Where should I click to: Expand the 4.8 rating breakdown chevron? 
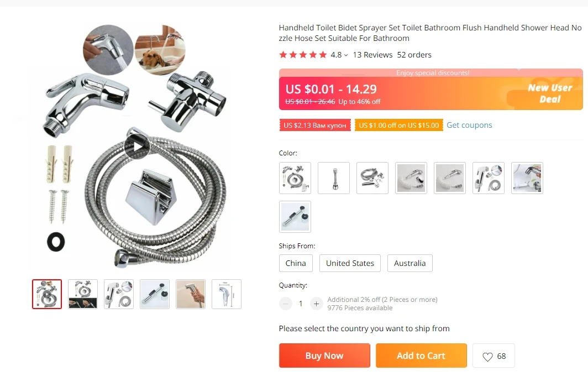pos(346,55)
